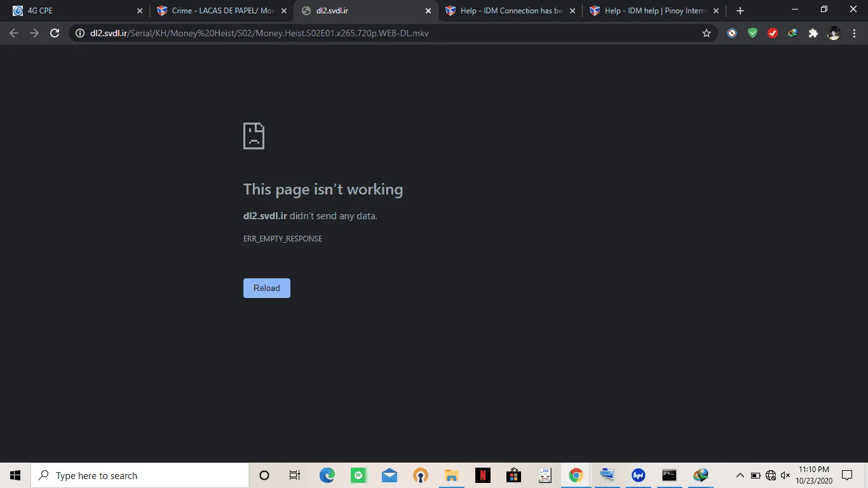The image size is (868, 488).
Task: Click the sad page error icon
Action: (x=254, y=136)
